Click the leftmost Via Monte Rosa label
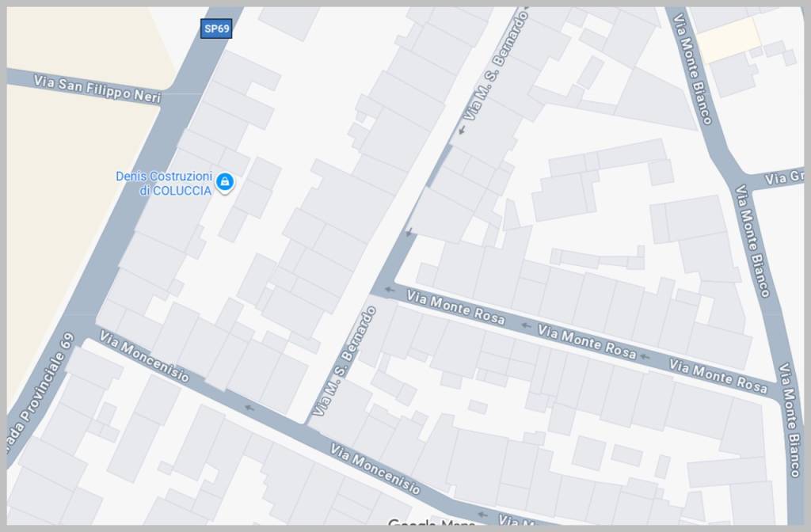Image resolution: width=811 pixels, height=532 pixels. (x=455, y=307)
